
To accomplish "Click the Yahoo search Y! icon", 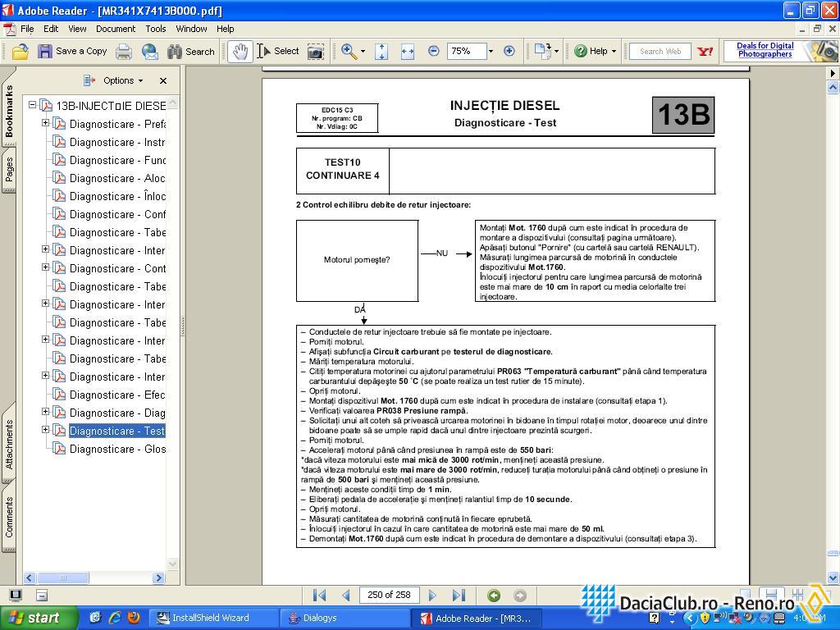I will coord(705,52).
